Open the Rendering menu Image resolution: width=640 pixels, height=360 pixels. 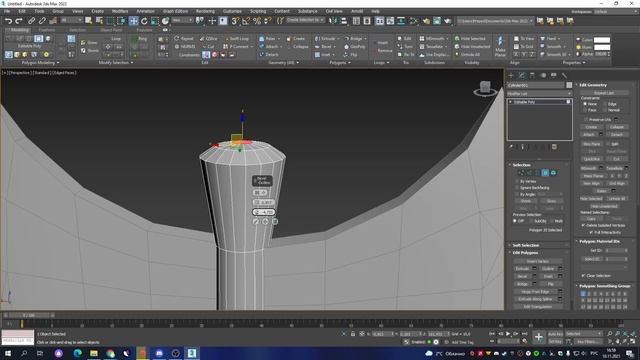point(205,11)
